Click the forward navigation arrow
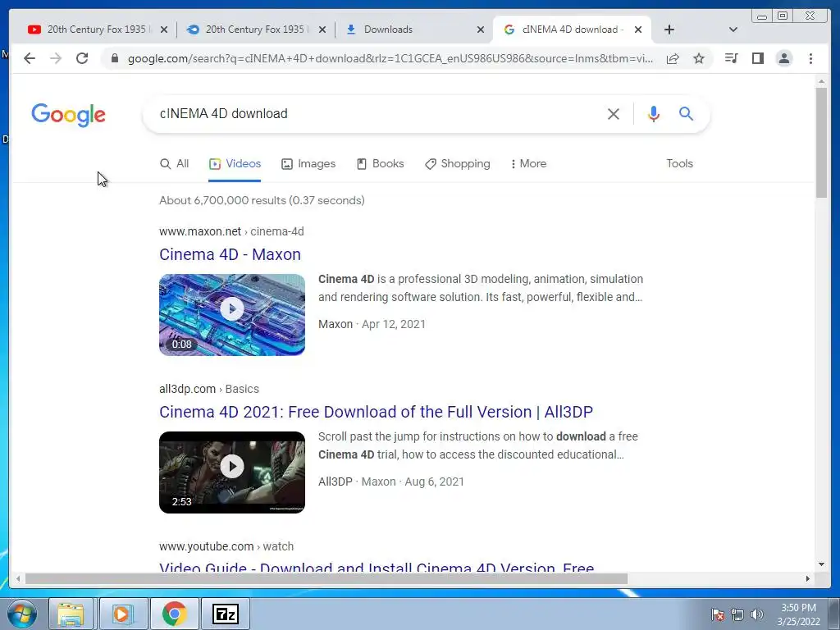The image size is (840, 630). (56, 58)
